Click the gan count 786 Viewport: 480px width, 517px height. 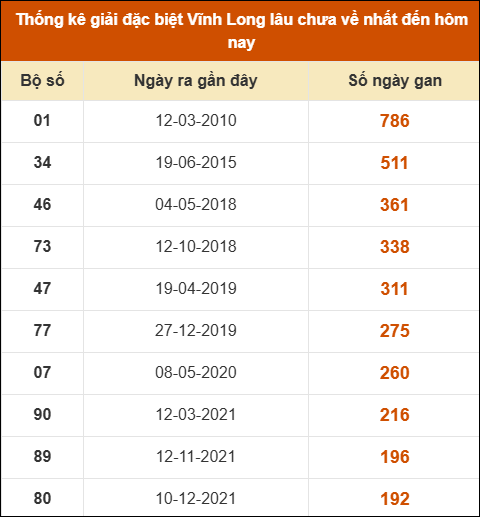tap(395, 121)
